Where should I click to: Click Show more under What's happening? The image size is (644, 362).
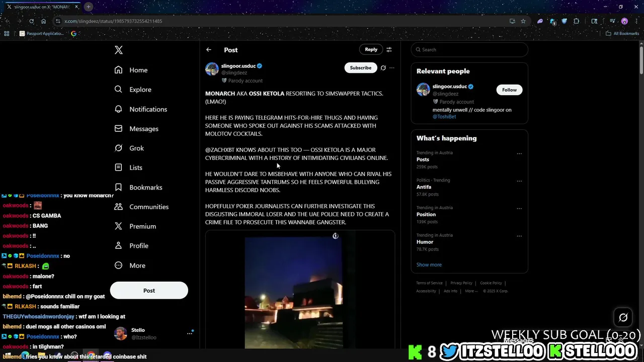[x=429, y=264]
